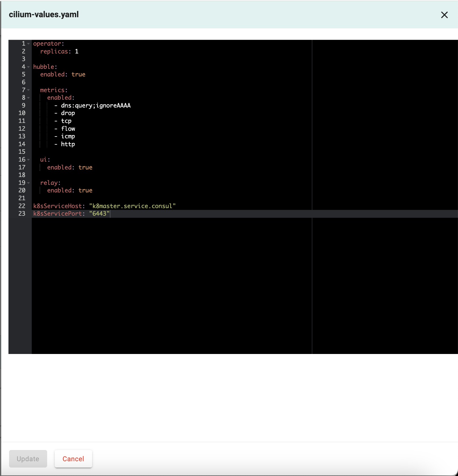Place cursor on 'replicas: 1' line
Image resolution: width=458 pixels, height=476 pixels.
59,51
